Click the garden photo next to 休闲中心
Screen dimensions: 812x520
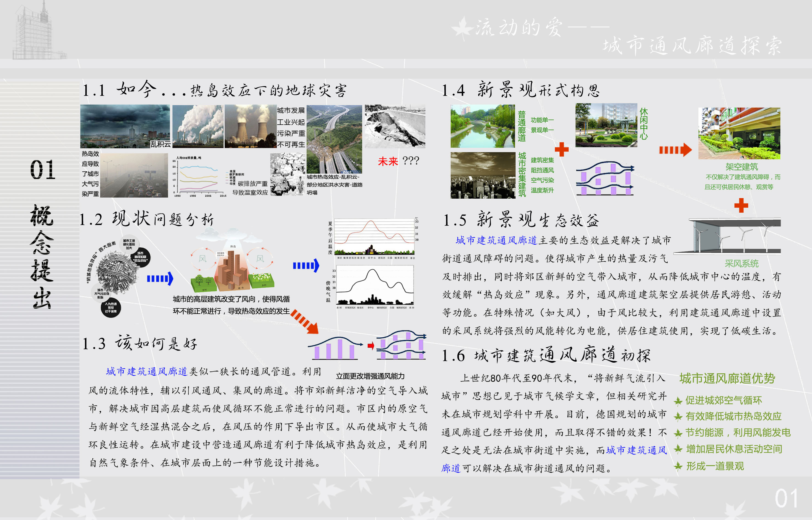point(606,125)
